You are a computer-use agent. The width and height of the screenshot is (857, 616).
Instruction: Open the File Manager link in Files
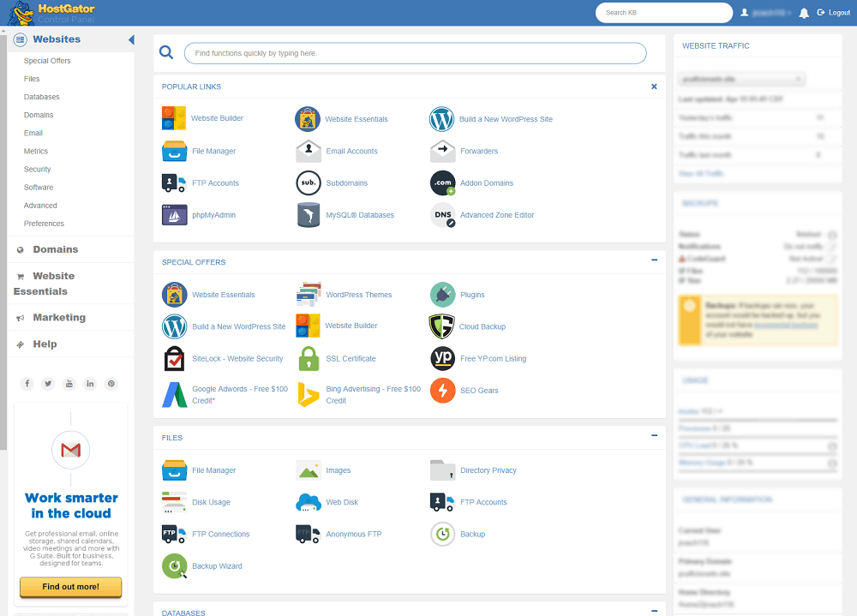click(x=213, y=470)
